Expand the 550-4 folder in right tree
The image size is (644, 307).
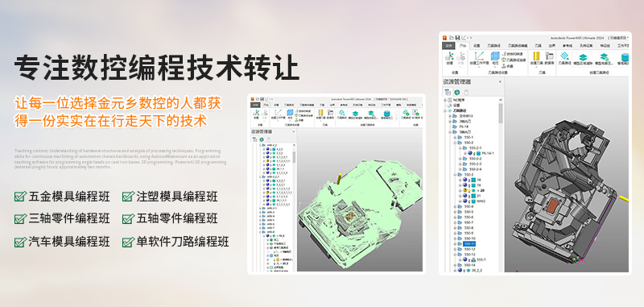[455, 206]
